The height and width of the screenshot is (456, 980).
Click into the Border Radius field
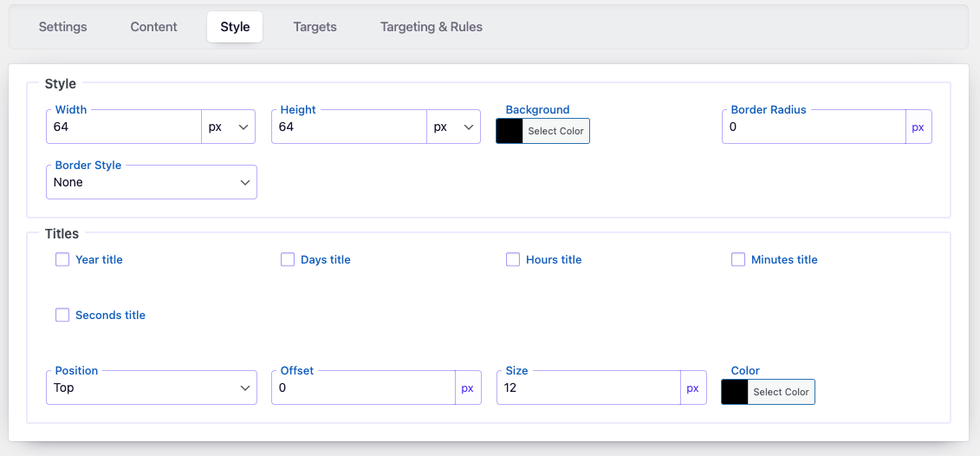click(x=814, y=127)
